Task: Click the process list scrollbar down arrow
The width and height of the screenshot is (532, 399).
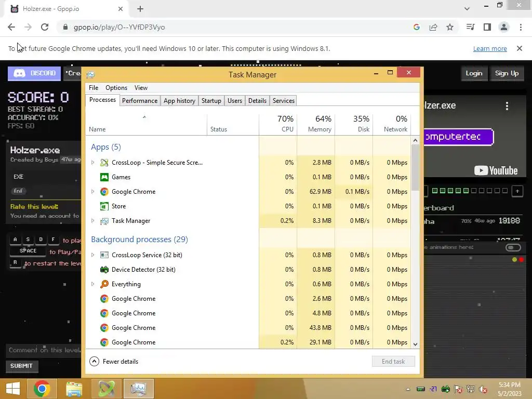Action: pos(415,344)
